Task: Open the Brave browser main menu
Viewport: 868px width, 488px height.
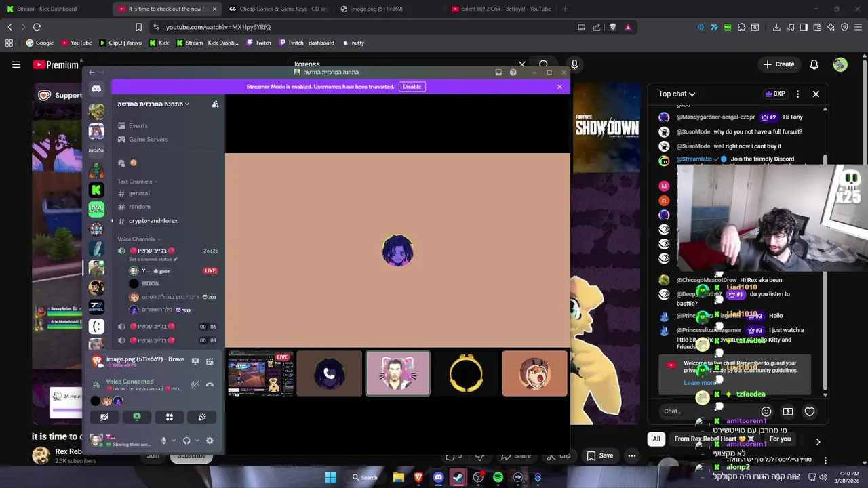Action: click(858, 27)
